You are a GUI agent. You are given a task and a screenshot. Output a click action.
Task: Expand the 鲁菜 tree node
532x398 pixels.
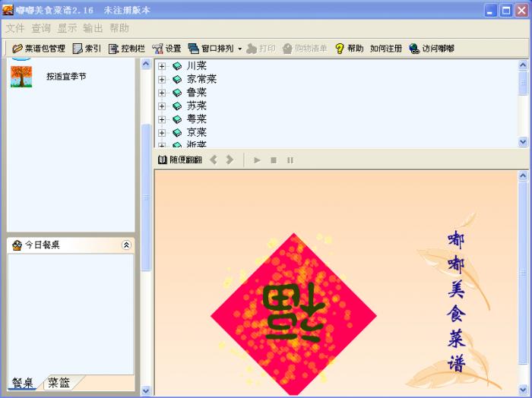pos(162,93)
